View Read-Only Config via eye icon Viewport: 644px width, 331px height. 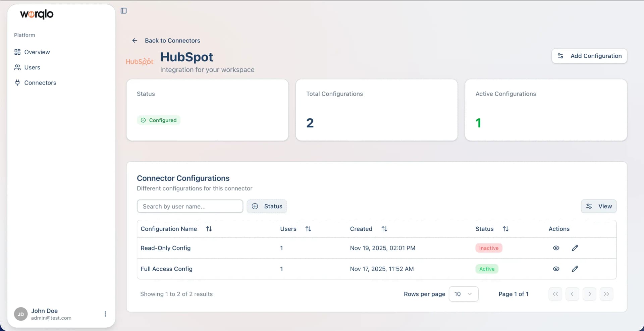point(556,248)
